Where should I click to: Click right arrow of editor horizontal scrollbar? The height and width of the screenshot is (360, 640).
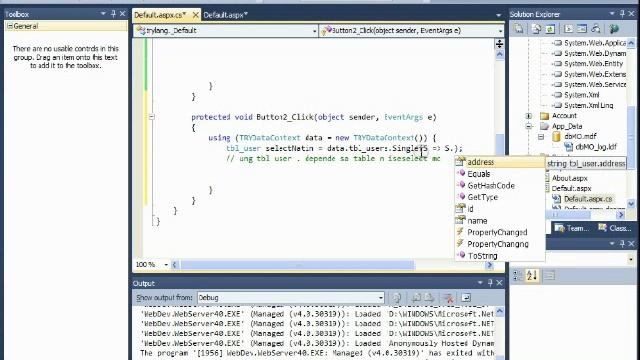489,265
